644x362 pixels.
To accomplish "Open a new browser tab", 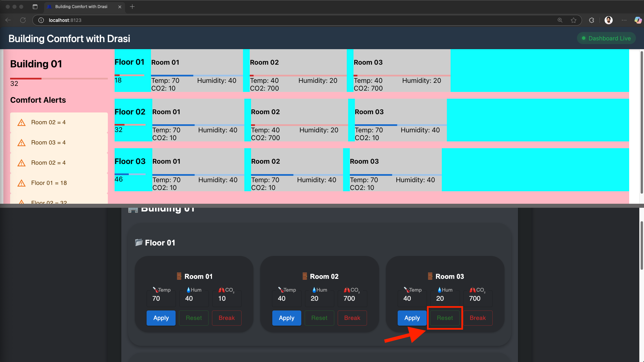I will pos(132,7).
